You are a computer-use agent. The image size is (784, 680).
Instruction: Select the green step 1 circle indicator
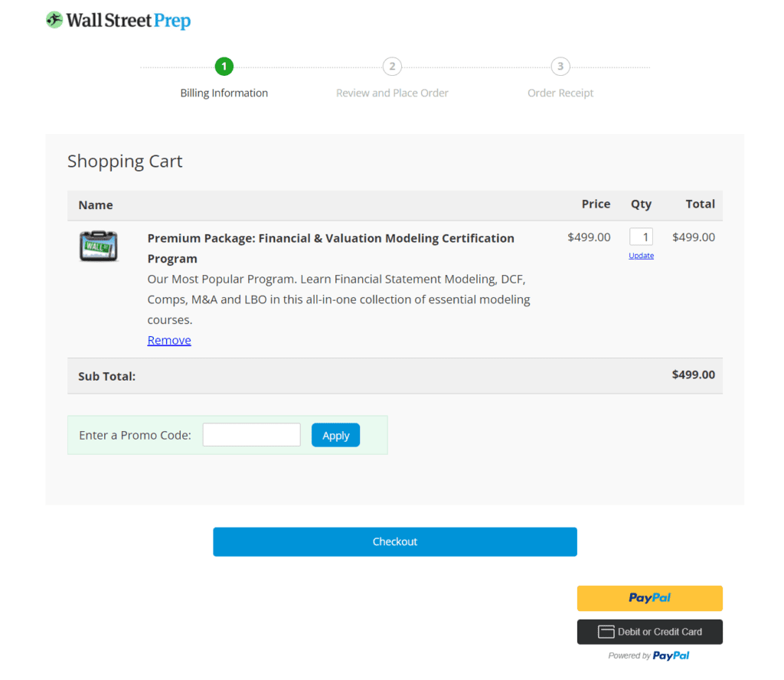pos(224,67)
